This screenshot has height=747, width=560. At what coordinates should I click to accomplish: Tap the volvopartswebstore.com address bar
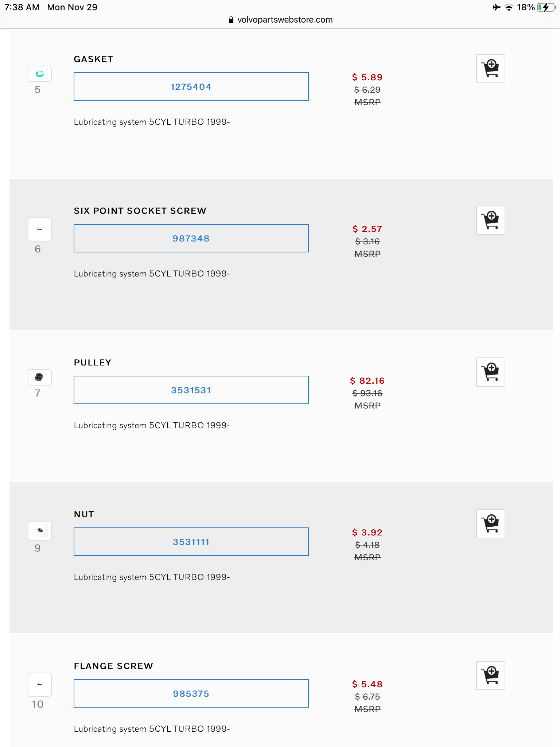click(284, 20)
